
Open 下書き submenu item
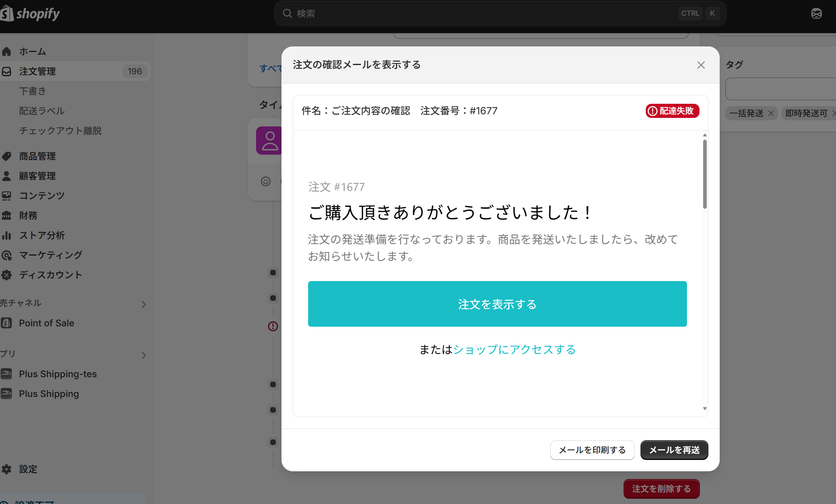pos(33,91)
